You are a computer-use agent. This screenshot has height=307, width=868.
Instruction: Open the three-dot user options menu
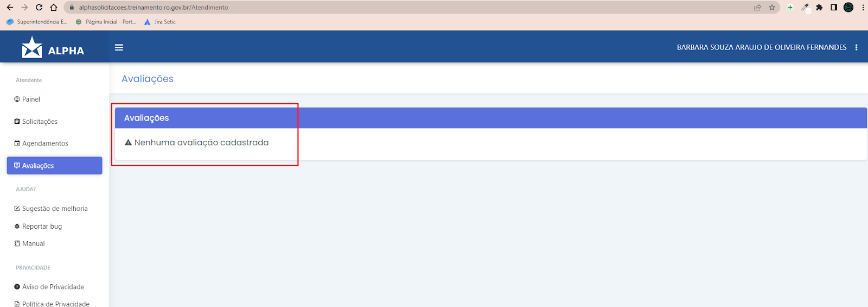[x=856, y=47]
